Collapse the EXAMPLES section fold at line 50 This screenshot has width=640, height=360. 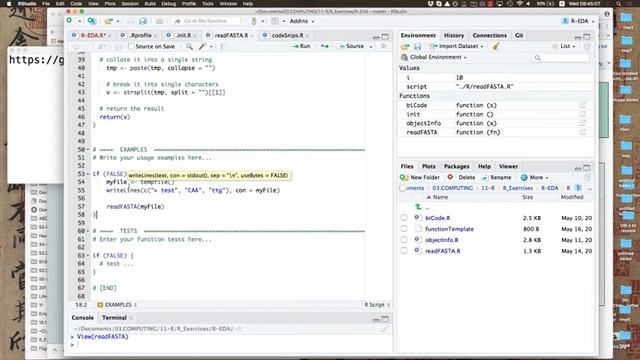click(88, 150)
